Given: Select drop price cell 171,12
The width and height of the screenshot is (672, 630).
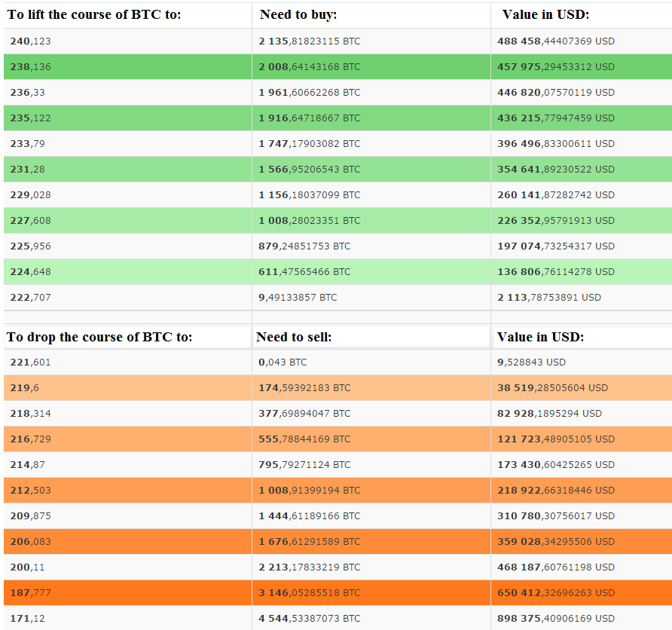Looking at the screenshot, I should click(27, 619).
